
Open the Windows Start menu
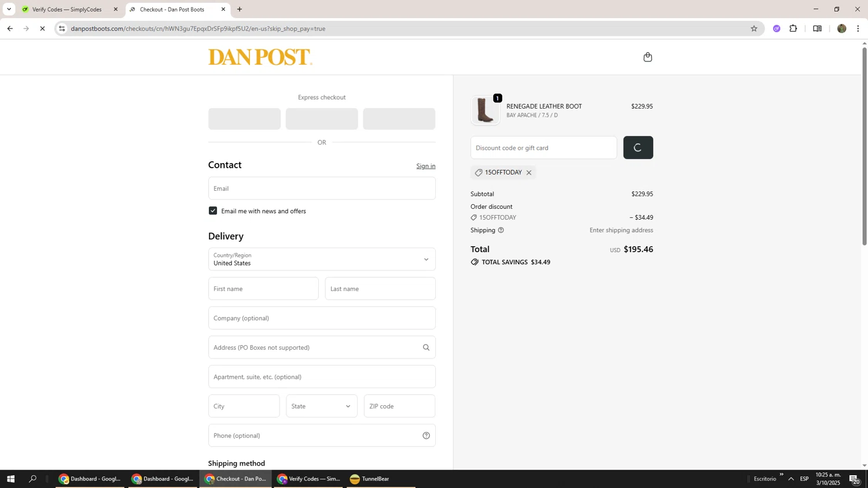click(10, 479)
